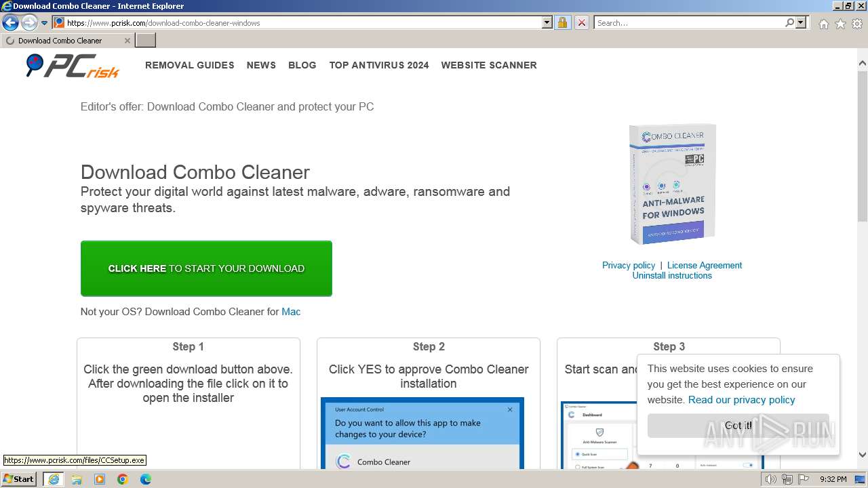Open Edge taskbar icon
The height and width of the screenshot is (488, 868).
point(146,479)
